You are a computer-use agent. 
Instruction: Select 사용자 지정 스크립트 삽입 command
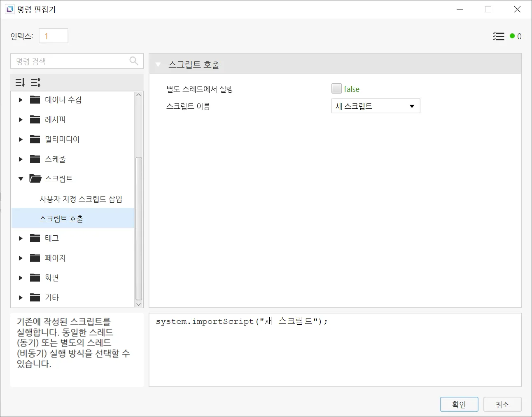point(81,199)
